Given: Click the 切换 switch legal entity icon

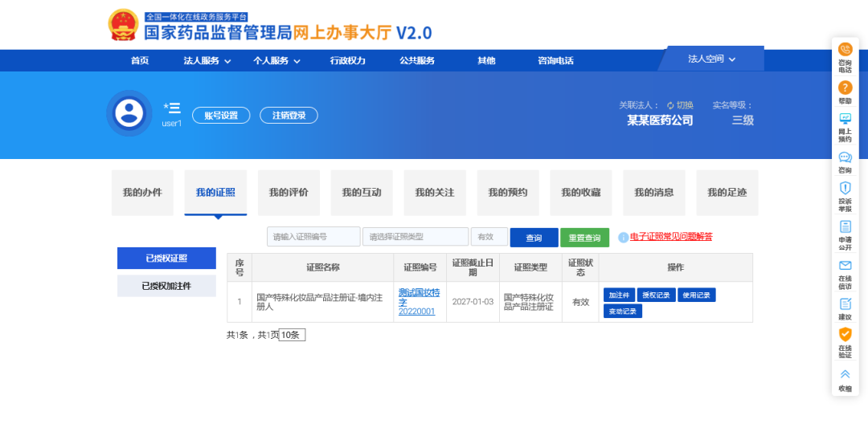Looking at the screenshot, I should click(x=670, y=105).
